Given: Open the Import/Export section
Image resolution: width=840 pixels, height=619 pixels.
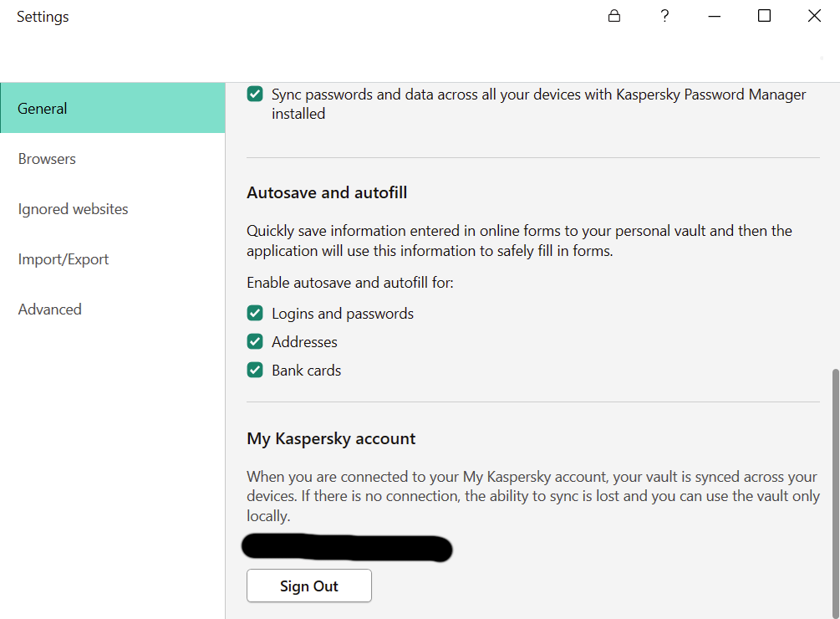Looking at the screenshot, I should (64, 259).
